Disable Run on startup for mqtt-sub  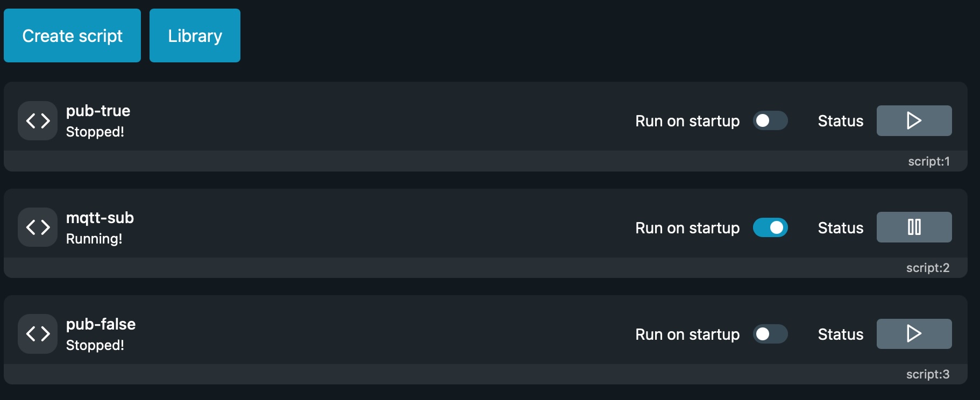[770, 227]
